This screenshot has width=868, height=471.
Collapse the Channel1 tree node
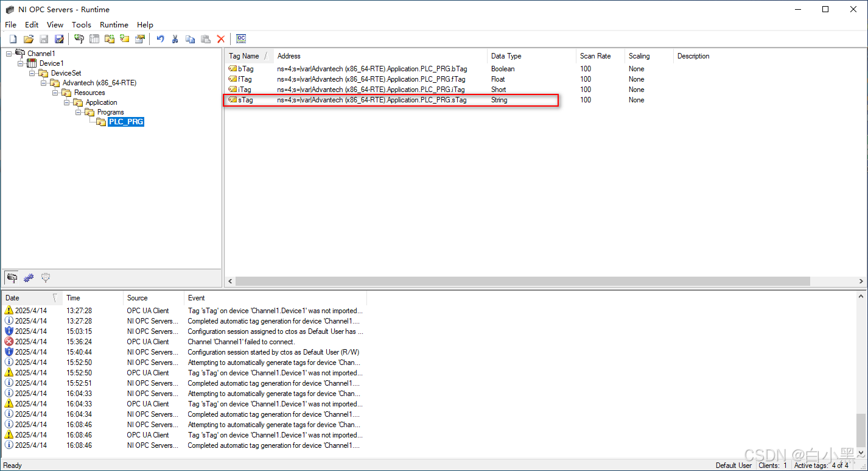click(9, 54)
